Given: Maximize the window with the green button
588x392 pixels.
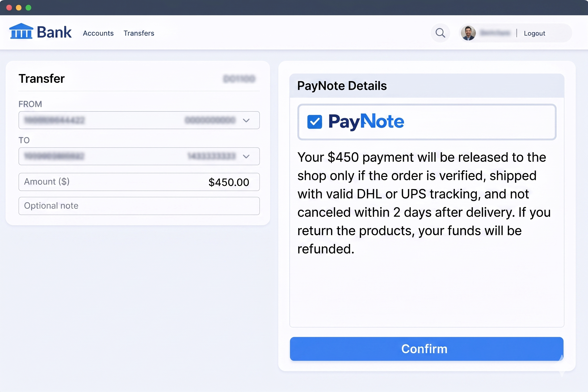Looking at the screenshot, I should click(28, 8).
